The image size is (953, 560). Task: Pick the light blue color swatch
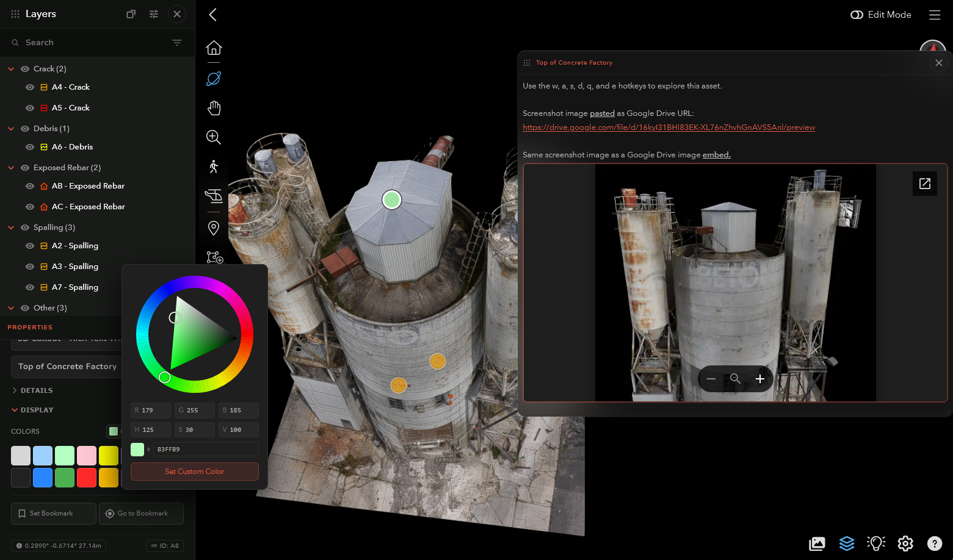(43, 456)
